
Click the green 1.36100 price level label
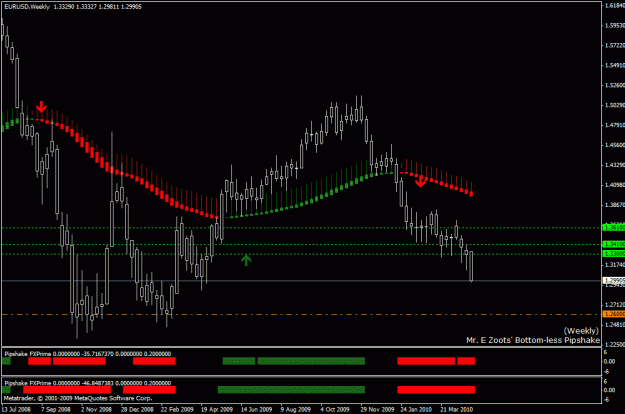[x=614, y=228]
